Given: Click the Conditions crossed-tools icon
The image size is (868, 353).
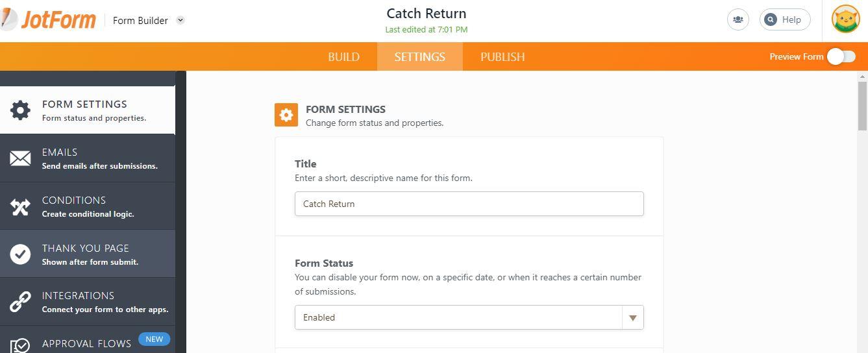Looking at the screenshot, I should [20, 206].
